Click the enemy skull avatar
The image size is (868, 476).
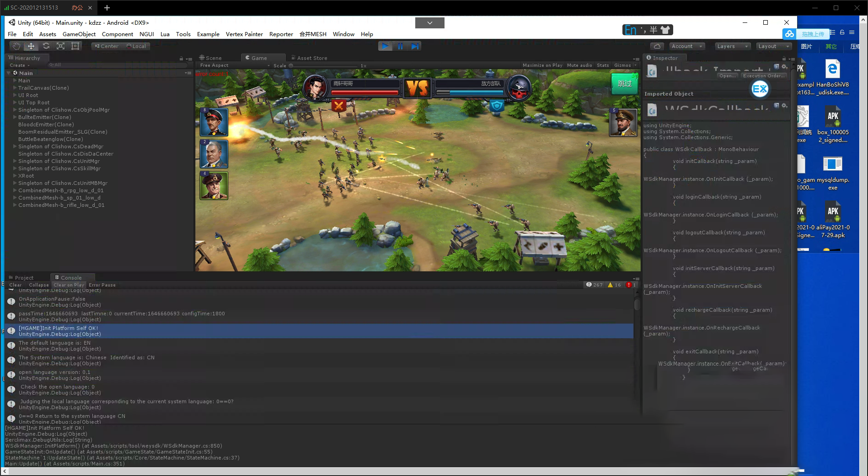(x=519, y=87)
